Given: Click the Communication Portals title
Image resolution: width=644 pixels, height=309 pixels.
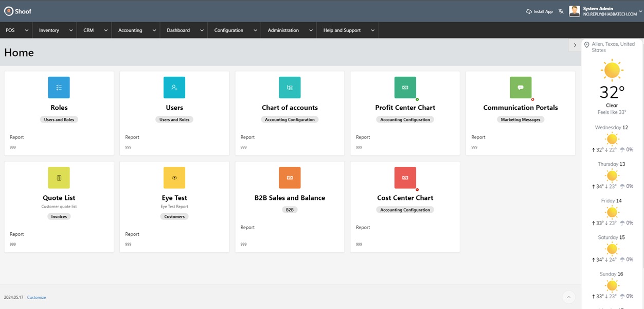Looking at the screenshot, I should point(521,108).
